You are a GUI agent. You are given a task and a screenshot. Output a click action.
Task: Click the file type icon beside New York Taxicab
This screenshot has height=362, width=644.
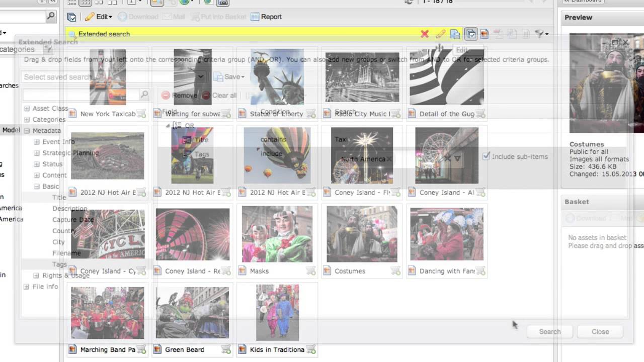coord(72,114)
